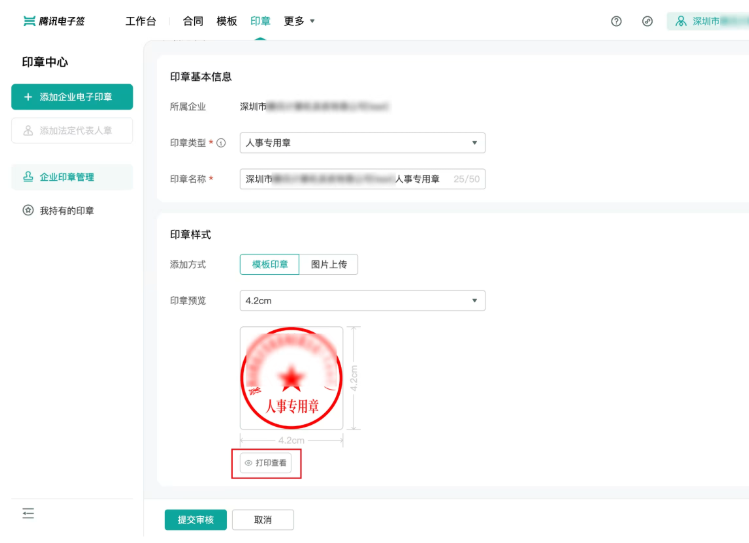The width and height of the screenshot is (749, 543).
Task: Click the Tencent e-sign logo
Action: tap(53, 21)
